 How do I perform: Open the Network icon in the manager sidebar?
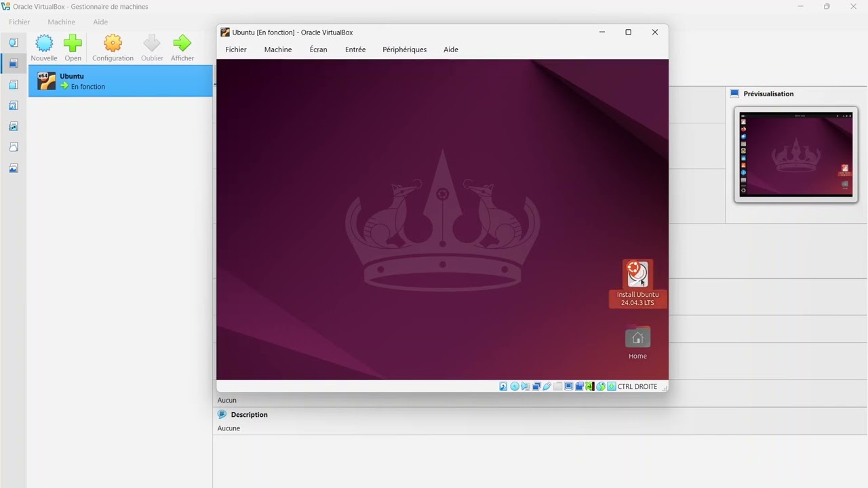13,126
